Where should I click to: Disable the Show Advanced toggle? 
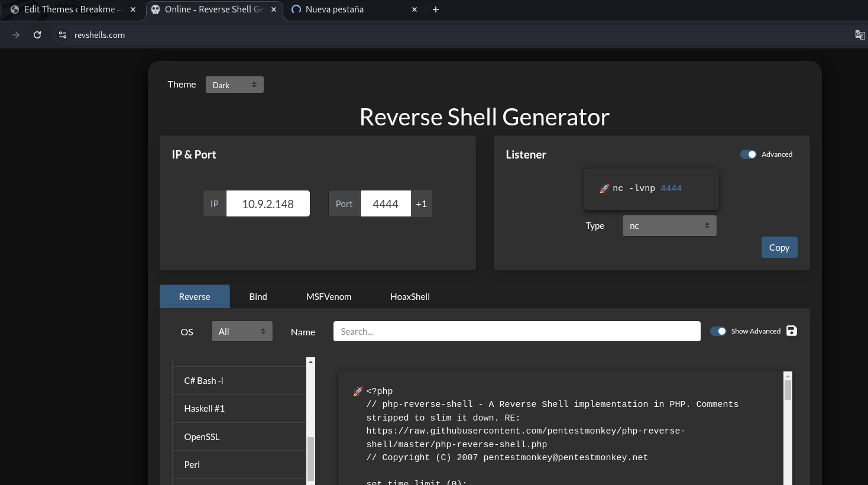click(x=718, y=331)
